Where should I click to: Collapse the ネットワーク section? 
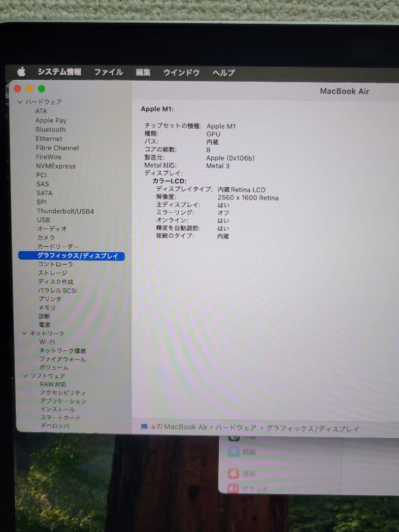(25, 333)
